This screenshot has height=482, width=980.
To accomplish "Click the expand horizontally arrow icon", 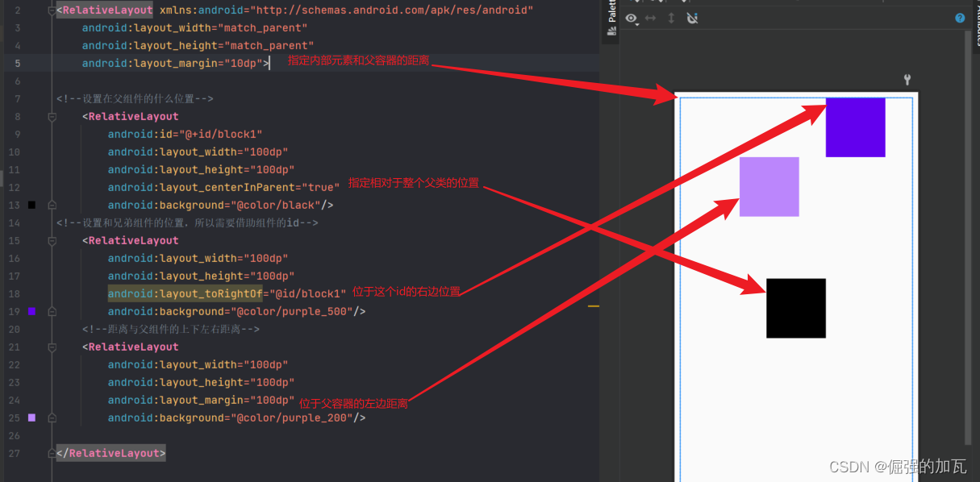I will click(x=651, y=18).
